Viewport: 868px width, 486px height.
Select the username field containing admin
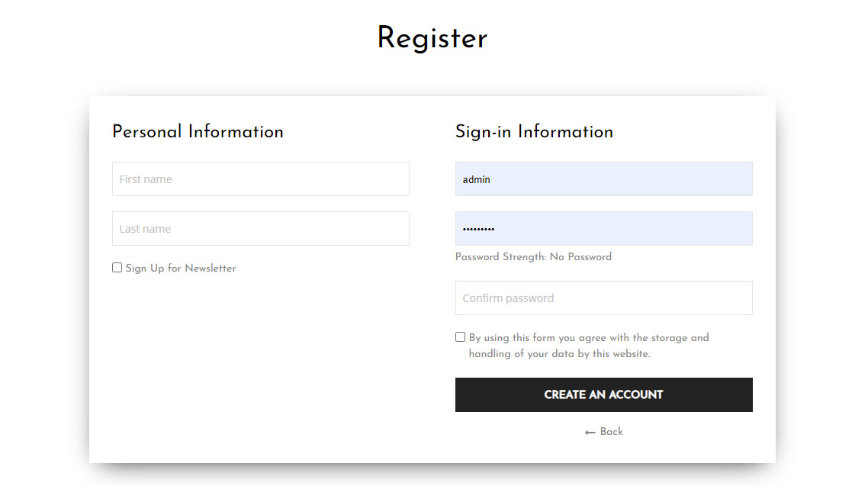[x=603, y=179]
